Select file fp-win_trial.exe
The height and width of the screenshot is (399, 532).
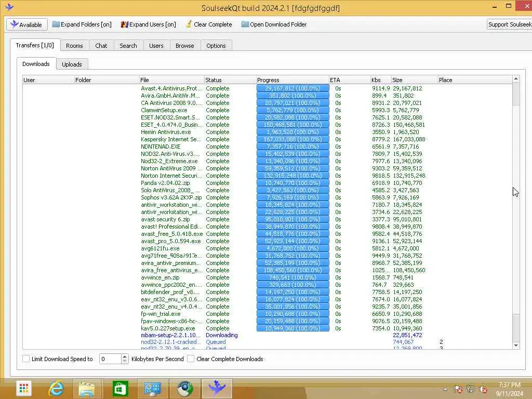[161, 314]
